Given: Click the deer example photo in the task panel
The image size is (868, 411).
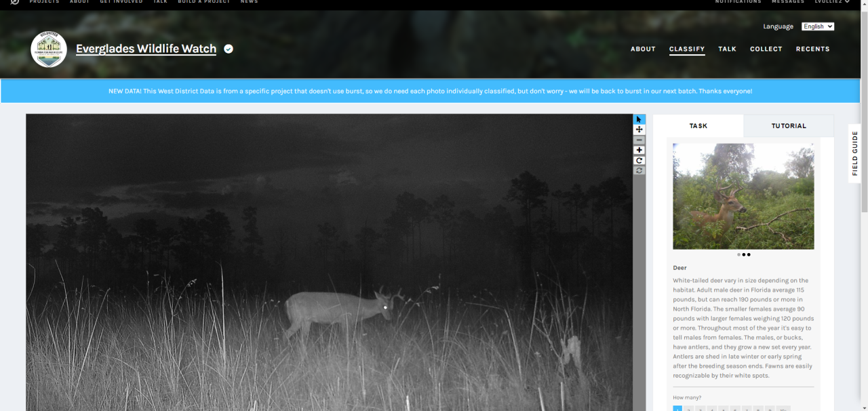Looking at the screenshot, I should pos(743,196).
